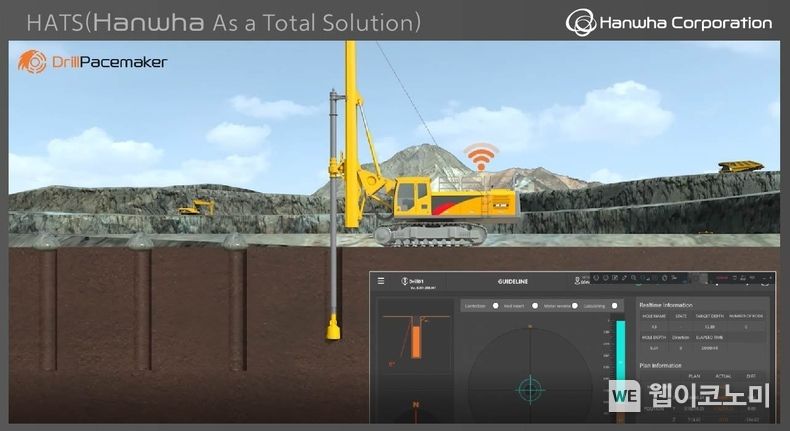
Task: Toggle the Connection status indicator
Action: (x=495, y=306)
